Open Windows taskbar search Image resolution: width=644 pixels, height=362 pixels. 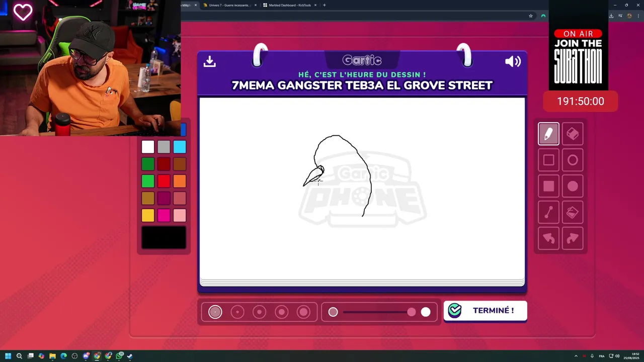coord(19,356)
